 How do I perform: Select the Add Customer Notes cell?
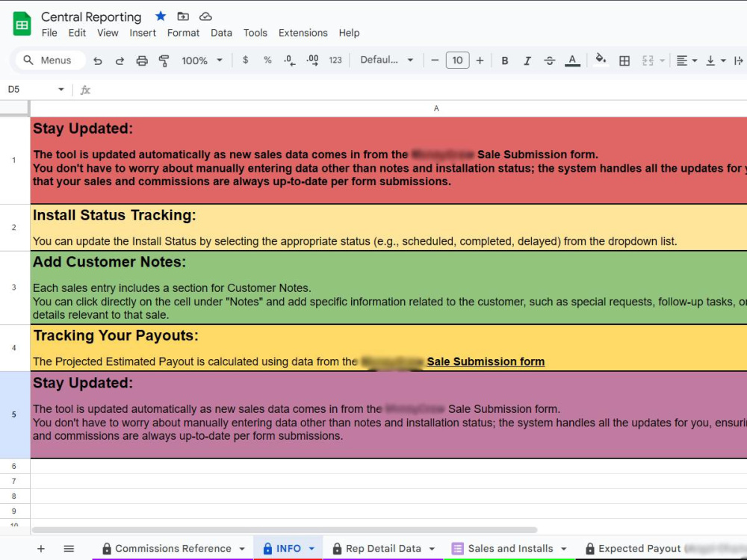pos(388,287)
